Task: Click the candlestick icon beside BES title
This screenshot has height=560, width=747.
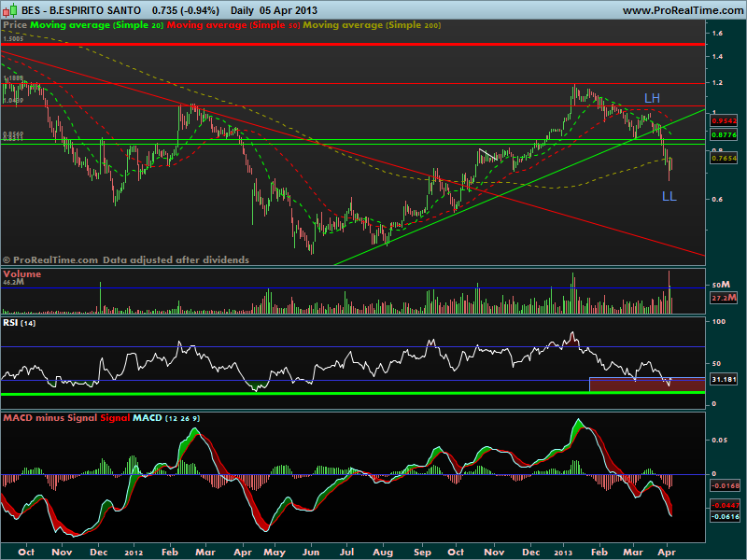Action: click(x=10, y=9)
